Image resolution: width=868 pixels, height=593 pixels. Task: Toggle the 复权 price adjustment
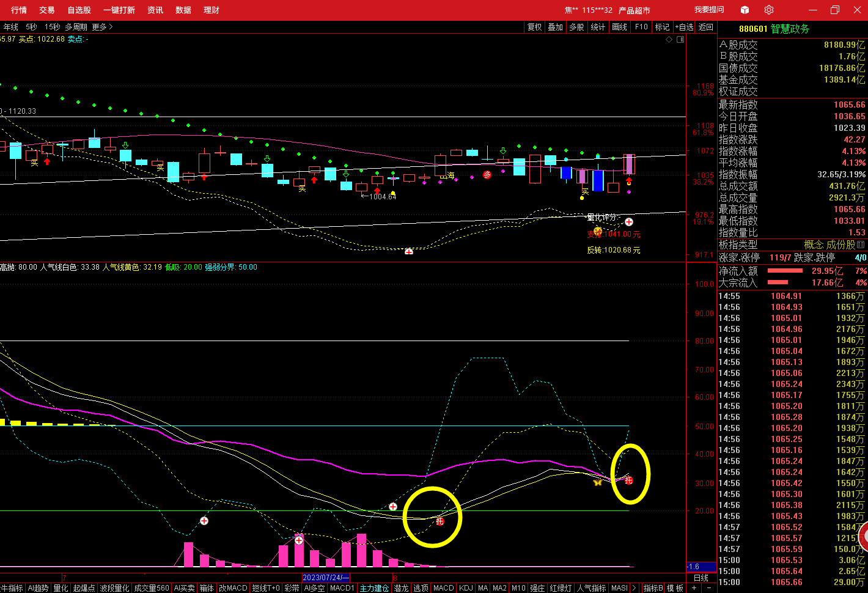click(x=534, y=27)
